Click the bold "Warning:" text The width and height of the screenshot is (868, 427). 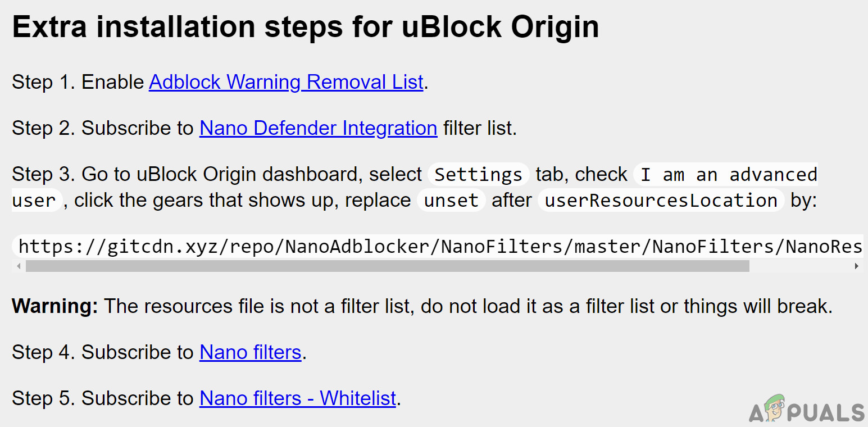[54, 306]
